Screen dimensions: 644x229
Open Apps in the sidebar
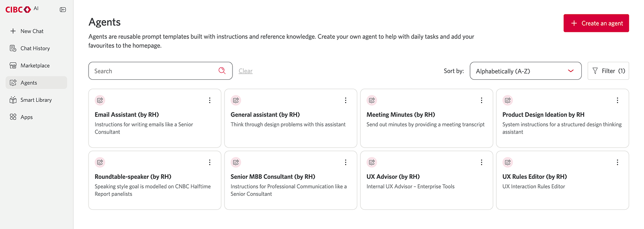(x=36, y=117)
